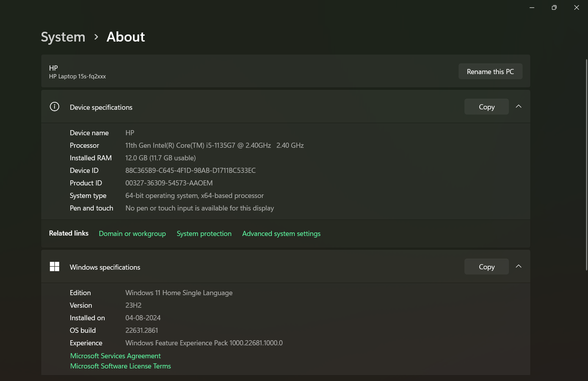The height and width of the screenshot is (381, 588).
Task: Open Advanced system settings link
Action: pos(281,234)
